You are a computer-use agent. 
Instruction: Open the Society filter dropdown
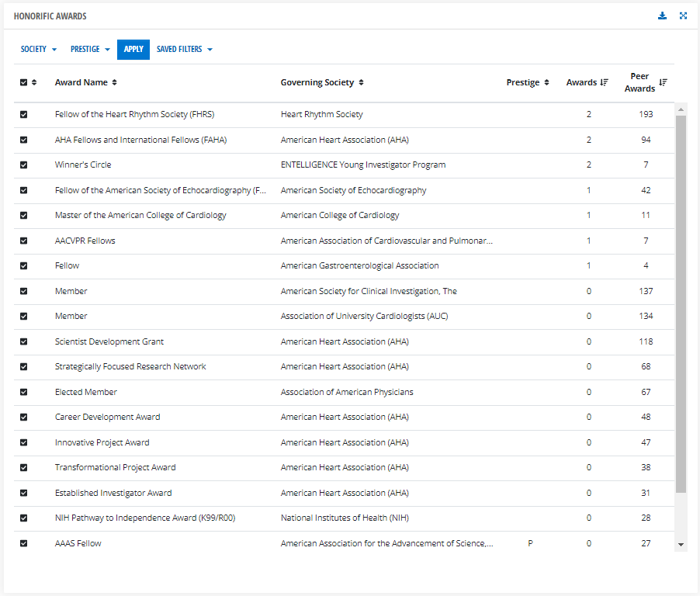(38, 49)
